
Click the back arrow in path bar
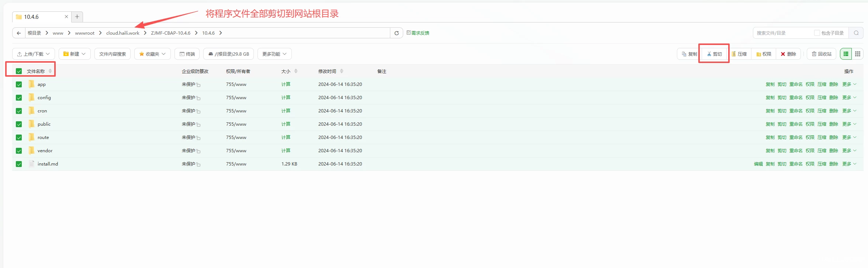[x=19, y=33]
